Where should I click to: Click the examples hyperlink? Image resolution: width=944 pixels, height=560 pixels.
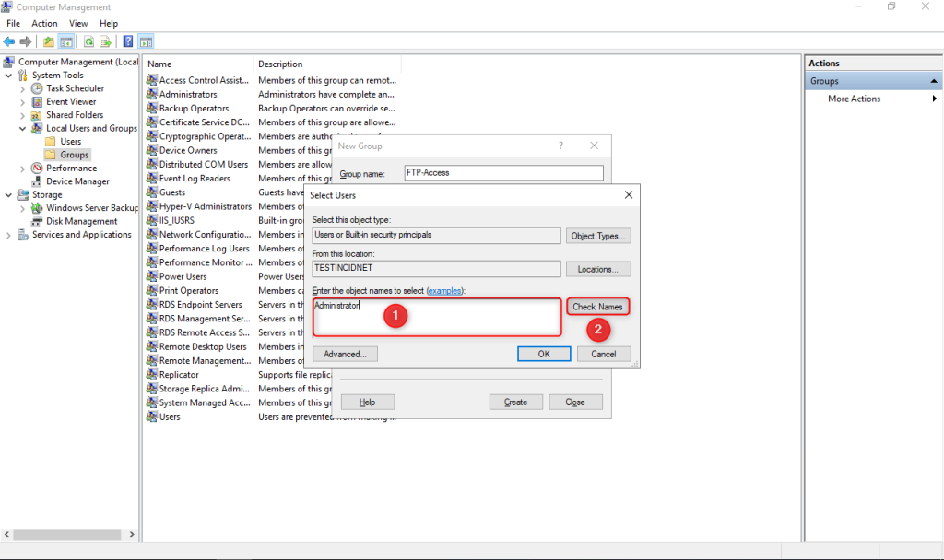point(445,290)
